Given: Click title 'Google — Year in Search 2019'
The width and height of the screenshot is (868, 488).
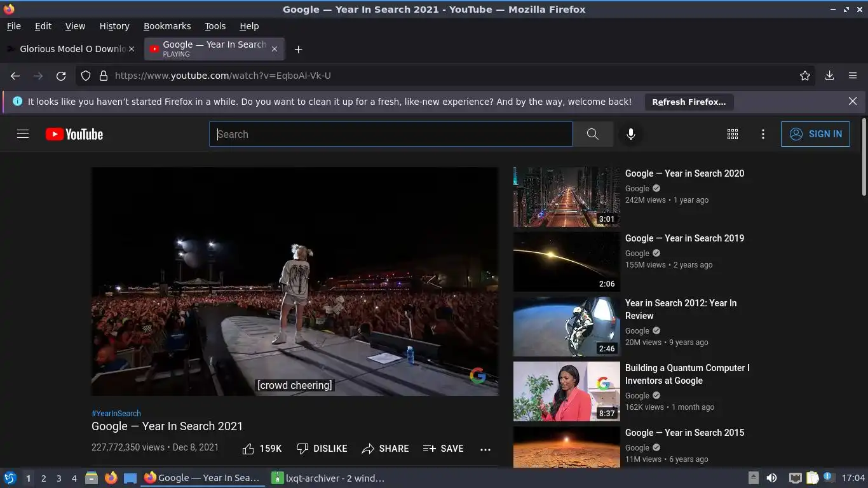Looking at the screenshot, I should pos(684,238).
